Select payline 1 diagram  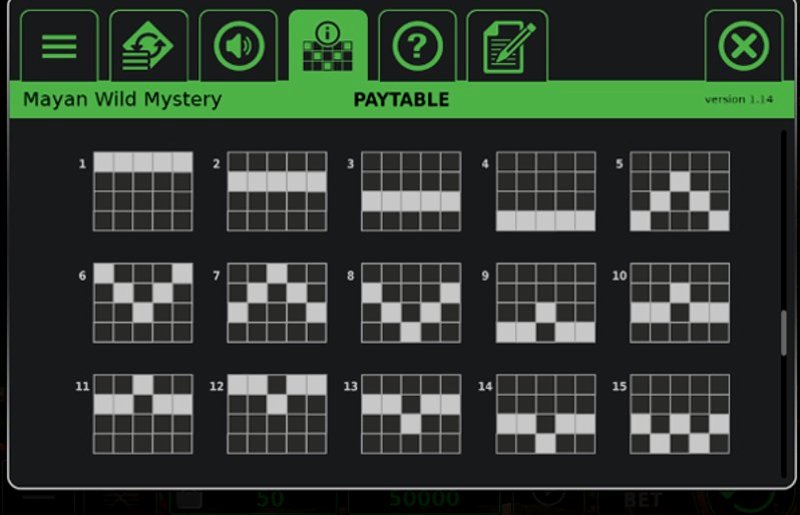click(x=143, y=192)
